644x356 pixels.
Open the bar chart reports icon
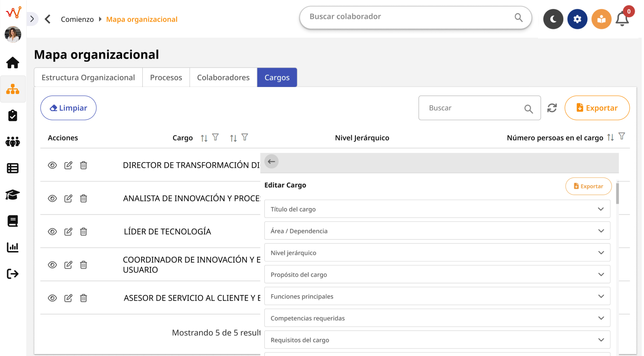(x=12, y=247)
